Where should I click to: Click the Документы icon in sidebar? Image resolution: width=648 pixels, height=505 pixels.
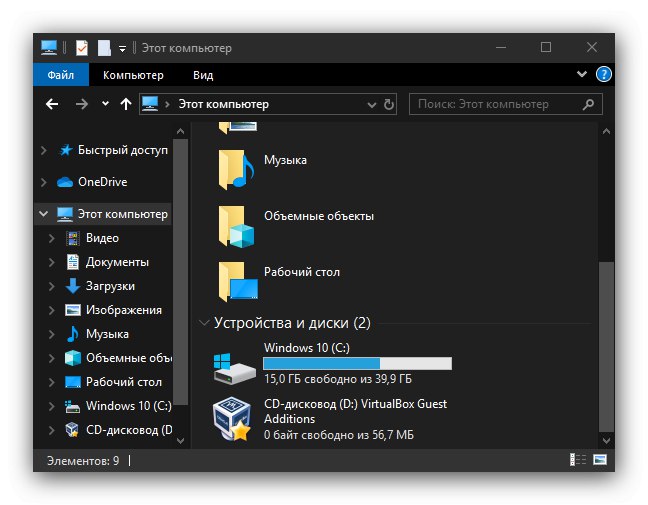[73, 262]
